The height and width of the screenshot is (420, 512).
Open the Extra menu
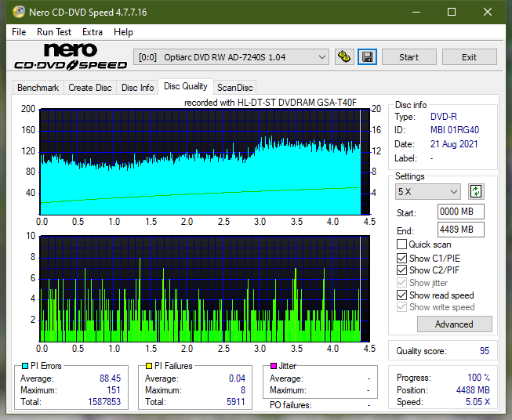[x=93, y=32]
